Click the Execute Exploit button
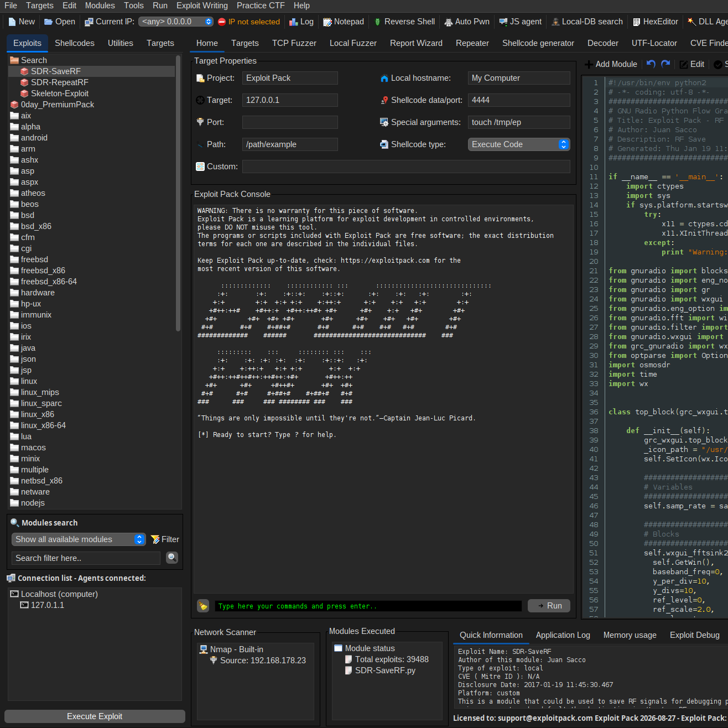728x728 pixels. [95, 716]
